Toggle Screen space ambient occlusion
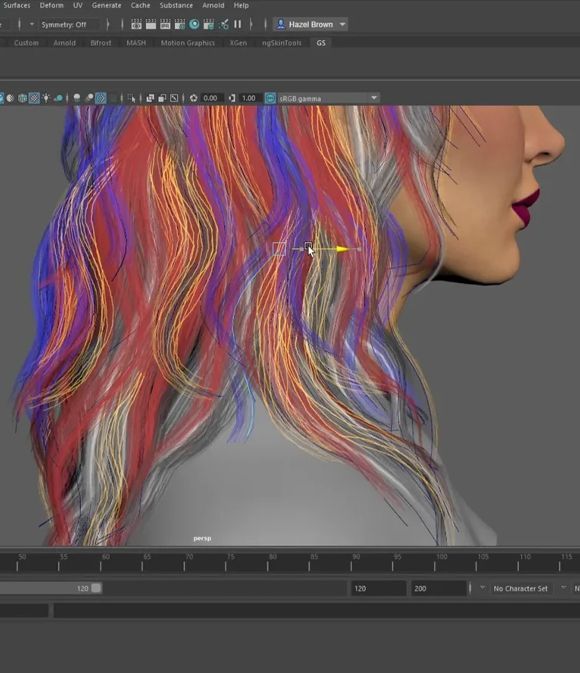 (x=77, y=98)
